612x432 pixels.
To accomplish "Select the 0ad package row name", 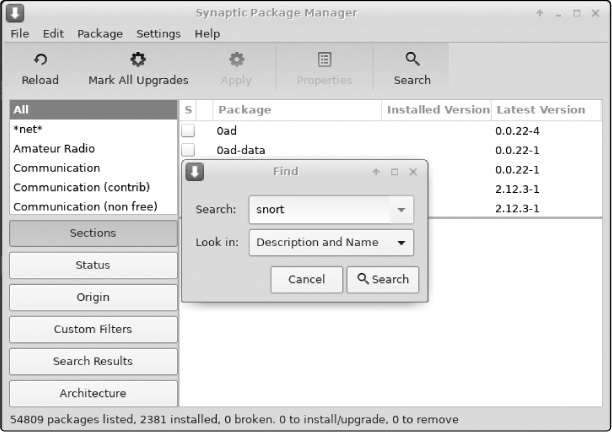I will pyautogui.click(x=226, y=131).
